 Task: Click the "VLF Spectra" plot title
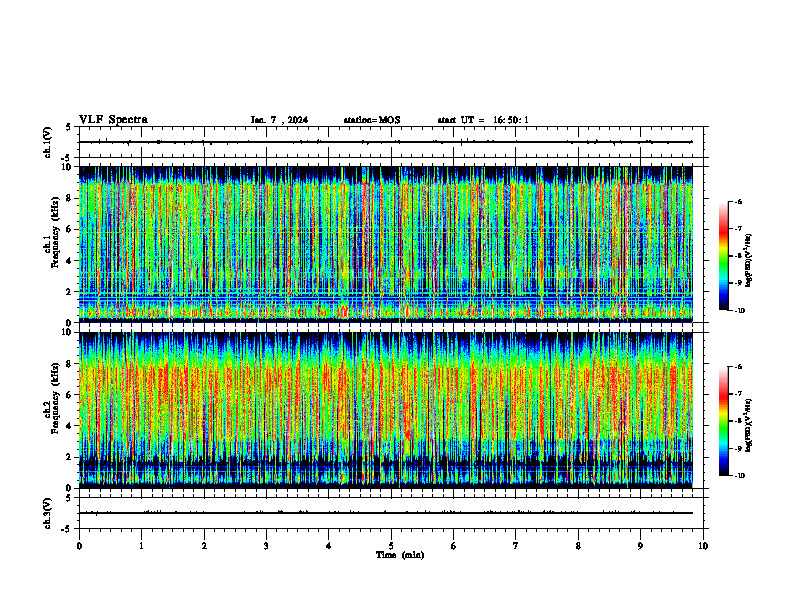[x=113, y=120]
